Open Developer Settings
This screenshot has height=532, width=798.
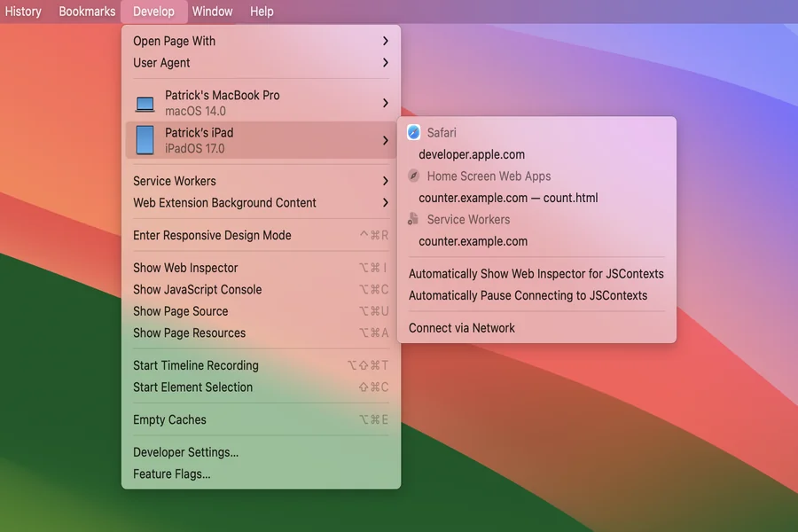(x=184, y=451)
